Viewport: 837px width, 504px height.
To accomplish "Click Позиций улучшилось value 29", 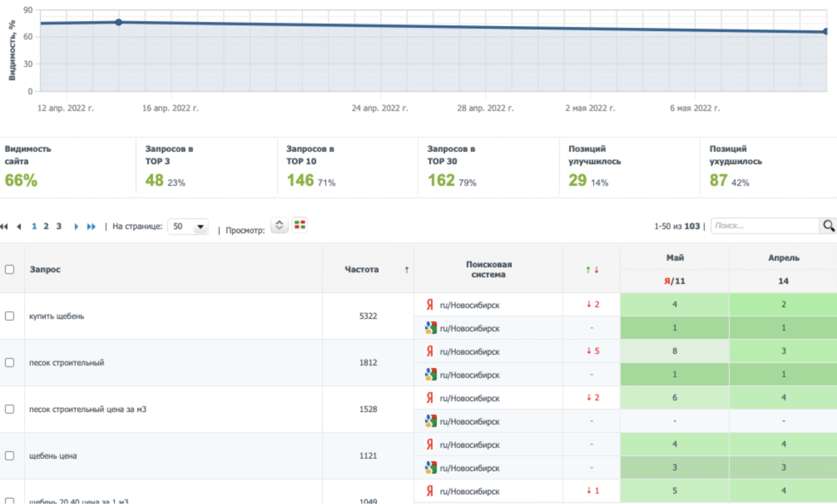I will pos(577,180).
